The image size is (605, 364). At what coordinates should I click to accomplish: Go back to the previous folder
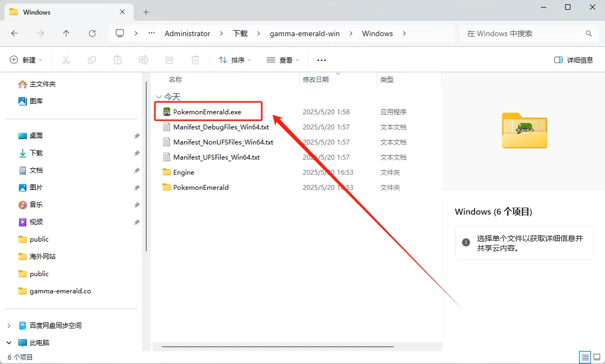15,33
